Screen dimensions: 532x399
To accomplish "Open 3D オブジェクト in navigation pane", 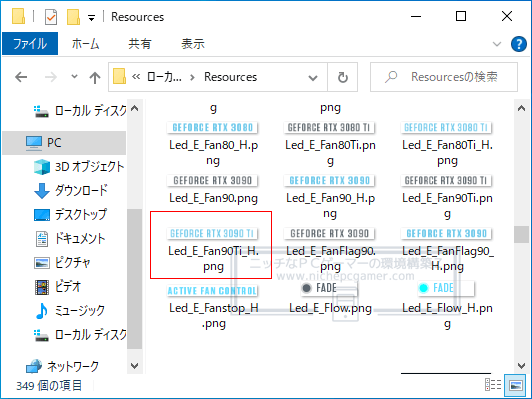I will (x=79, y=167).
